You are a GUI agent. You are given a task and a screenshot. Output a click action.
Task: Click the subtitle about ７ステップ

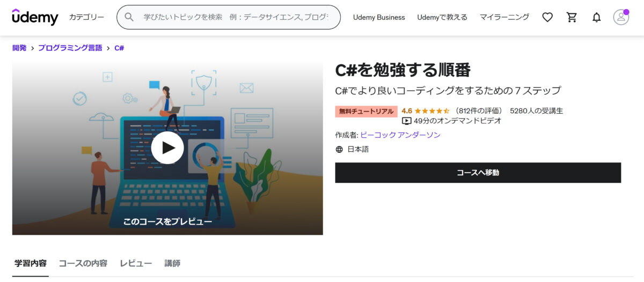click(448, 90)
